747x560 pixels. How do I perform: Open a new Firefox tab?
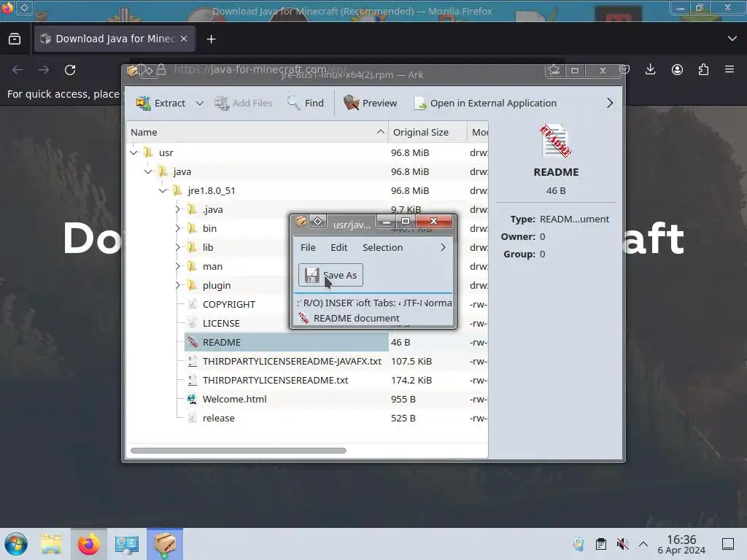[211, 39]
